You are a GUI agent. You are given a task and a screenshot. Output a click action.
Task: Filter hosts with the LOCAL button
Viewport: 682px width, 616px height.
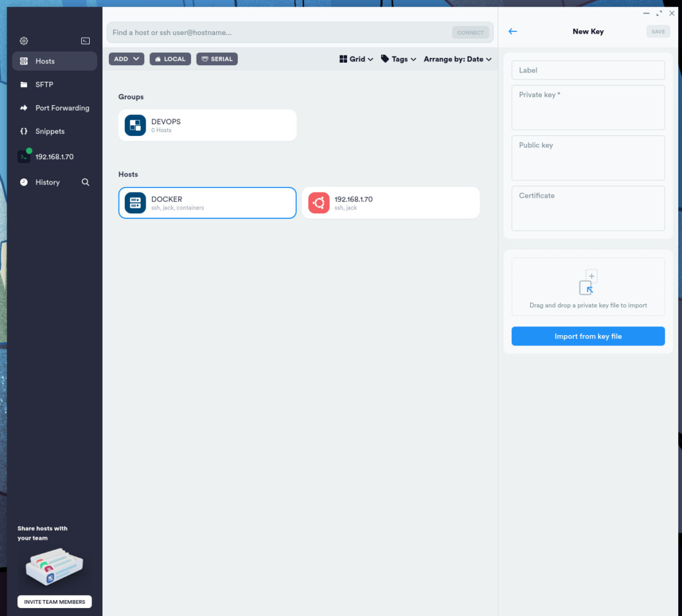click(x=170, y=58)
